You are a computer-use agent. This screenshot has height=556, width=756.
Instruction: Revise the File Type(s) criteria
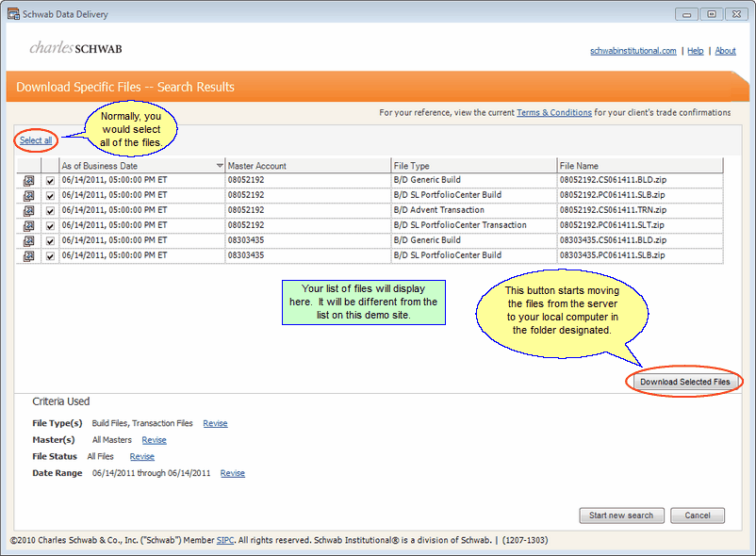coord(215,423)
